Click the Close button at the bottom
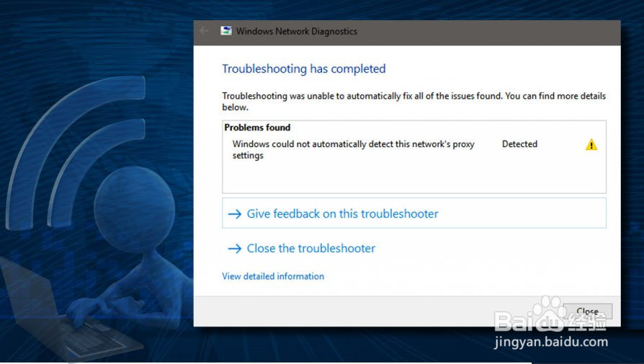The height and width of the screenshot is (364, 644). coord(587,311)
